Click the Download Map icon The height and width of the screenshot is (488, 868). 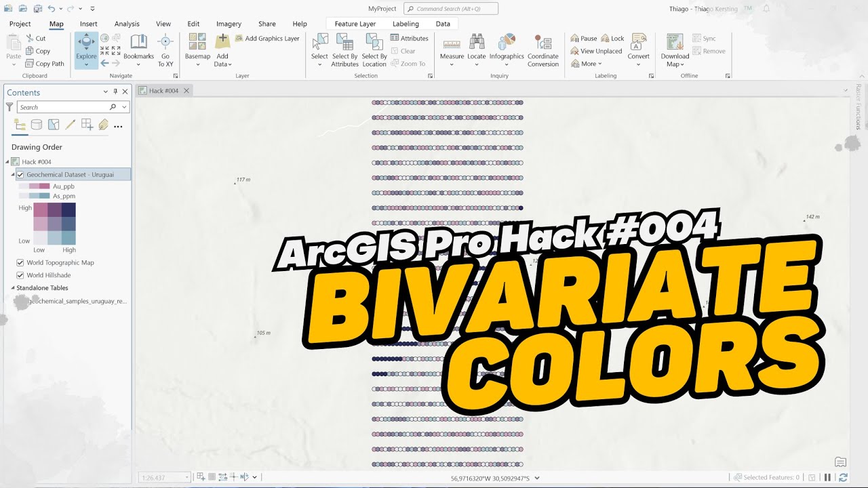pos(673,41)
